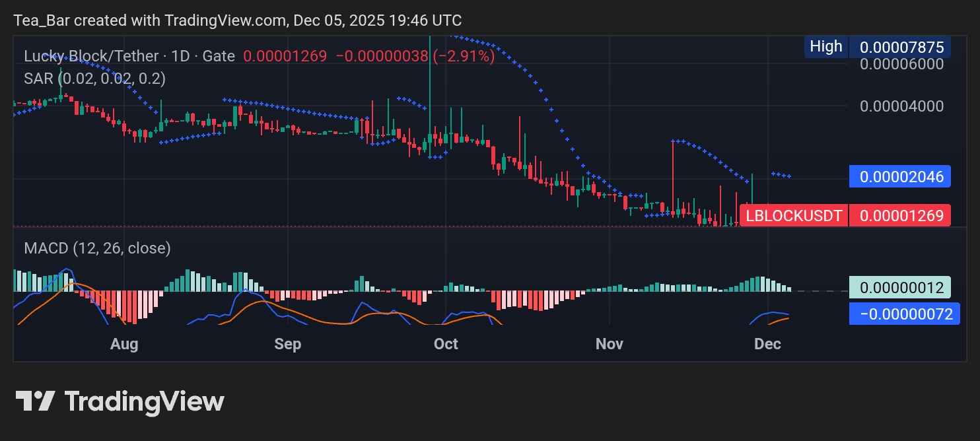Viewport: 980px width, 441px height.
Task: Click the High price label tag
Action: [826, 46]
